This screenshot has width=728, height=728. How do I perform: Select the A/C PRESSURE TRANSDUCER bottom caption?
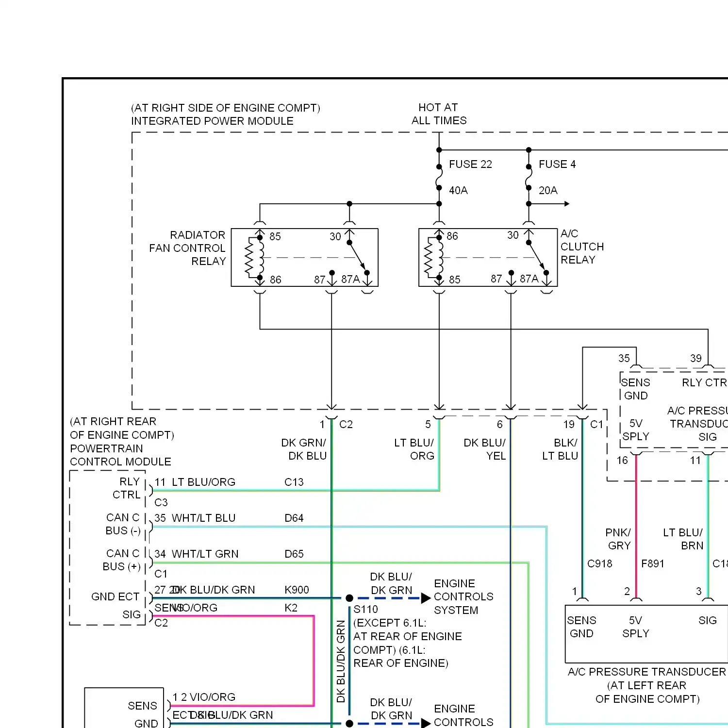[647, 672]
